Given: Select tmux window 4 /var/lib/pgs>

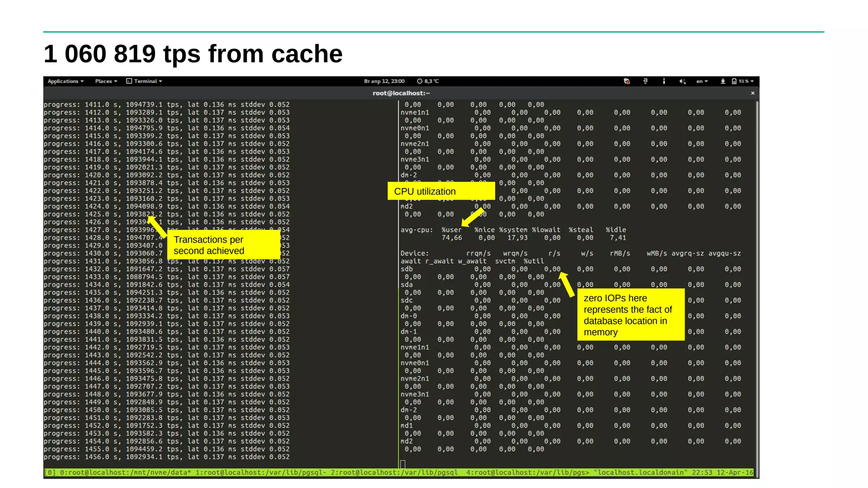Looking at the screenshot, I should [528, 472].
